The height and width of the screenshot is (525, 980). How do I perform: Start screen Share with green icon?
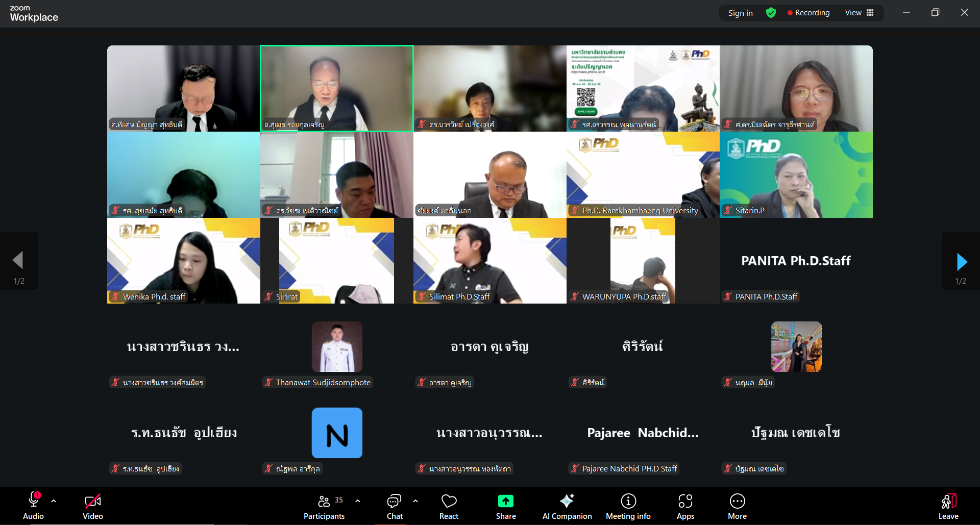pos(505,502)
